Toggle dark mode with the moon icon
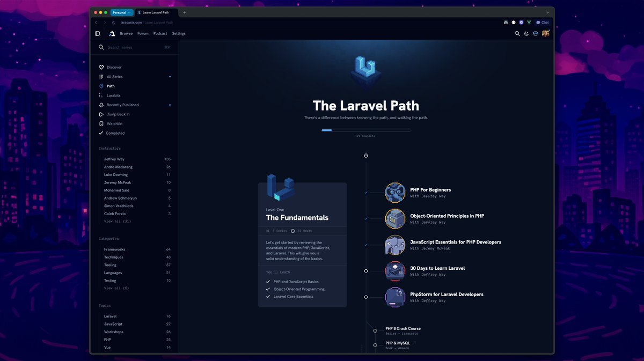This screenshot has width=644, height=361. pos(526,33)
